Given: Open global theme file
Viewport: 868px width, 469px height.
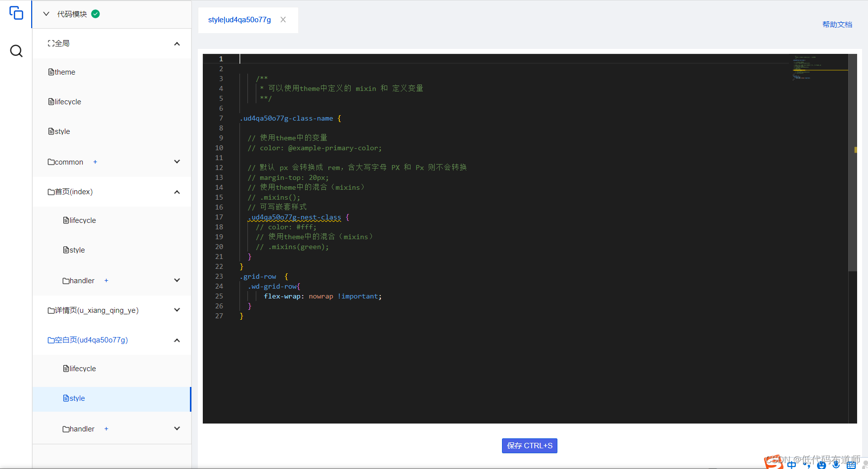Looking at the screenshot, I should coord(65,72).
